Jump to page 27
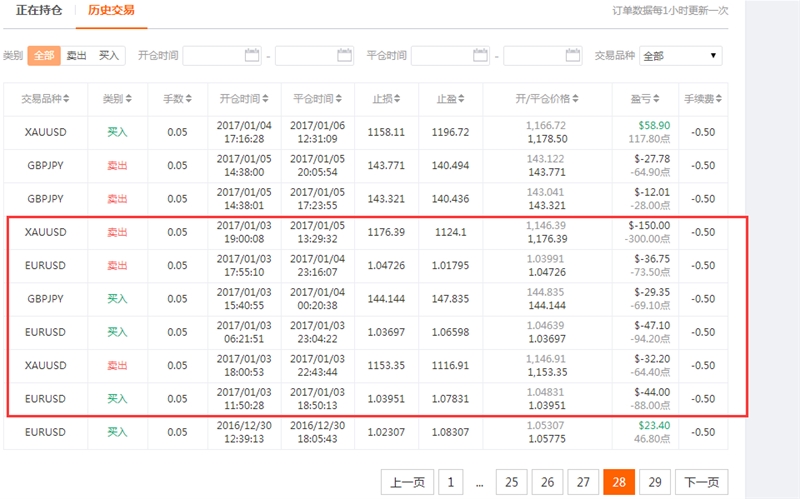 click(583, 482)
